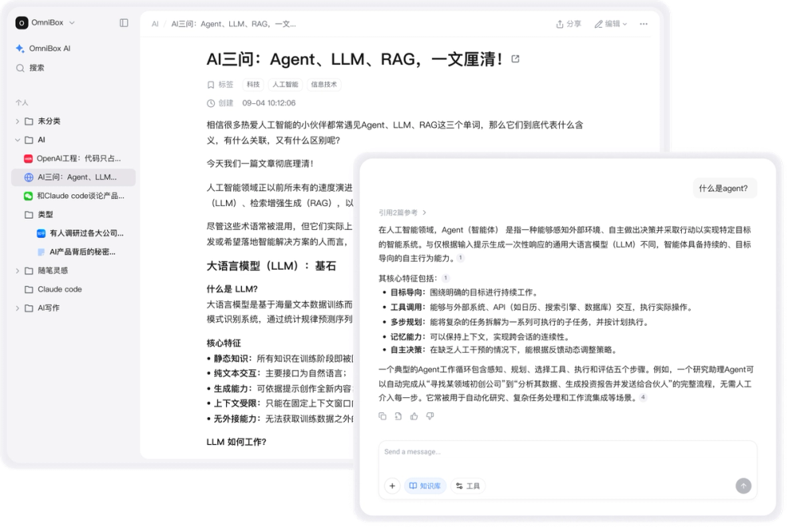Collapse the AI folder
The image size is (793, 532).
pyautogui.click(x=17, y=140)
